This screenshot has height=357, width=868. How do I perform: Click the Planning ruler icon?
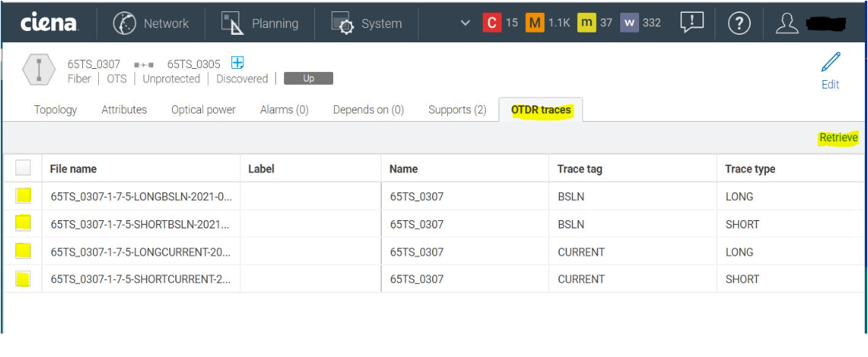tap(232, 23)
